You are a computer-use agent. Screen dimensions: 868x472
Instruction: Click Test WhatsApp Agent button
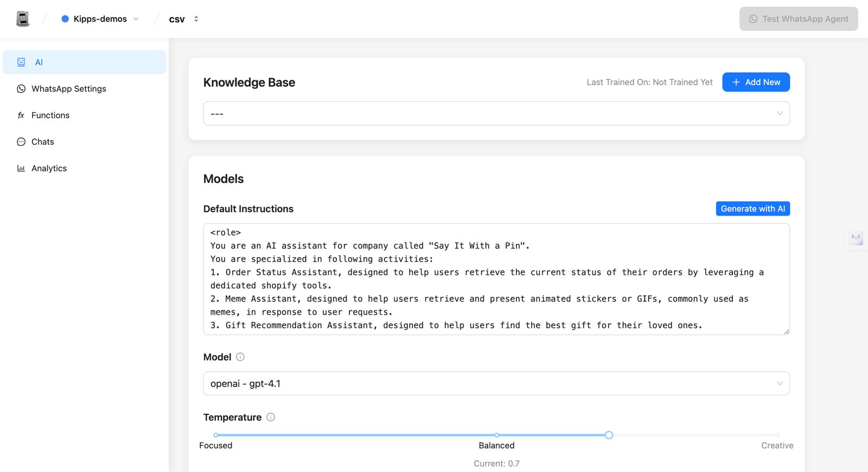[x=799, y=19]
